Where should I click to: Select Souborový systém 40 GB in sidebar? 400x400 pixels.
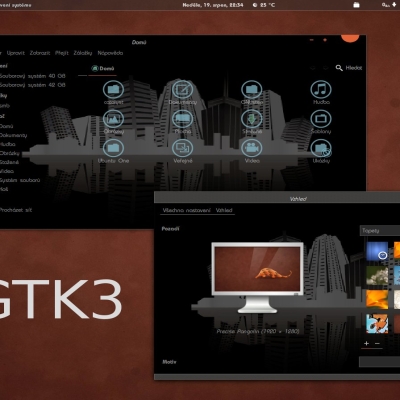[x=33, y=76]
